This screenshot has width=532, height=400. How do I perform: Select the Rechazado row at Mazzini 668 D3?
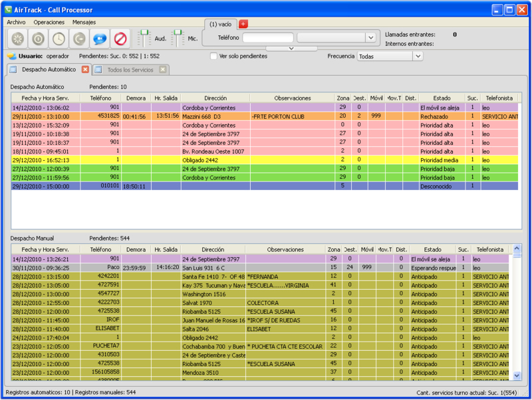click(x=265, y=116)
